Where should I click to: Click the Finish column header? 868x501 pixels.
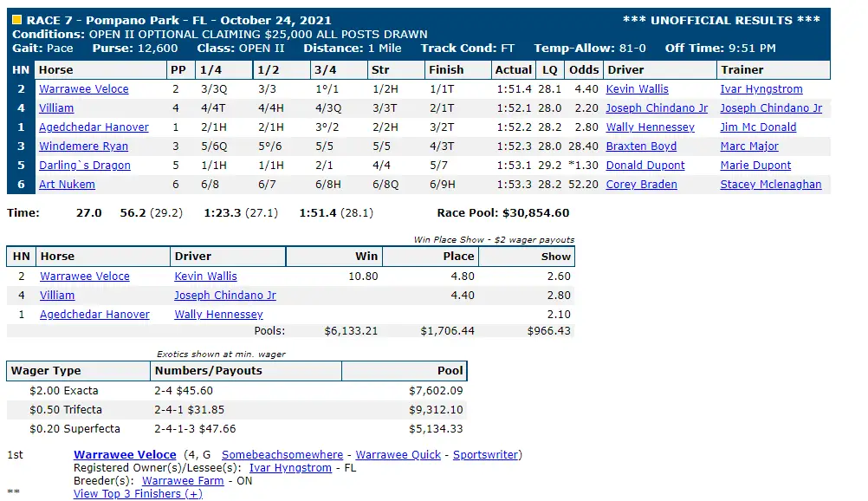click(457, 70)
